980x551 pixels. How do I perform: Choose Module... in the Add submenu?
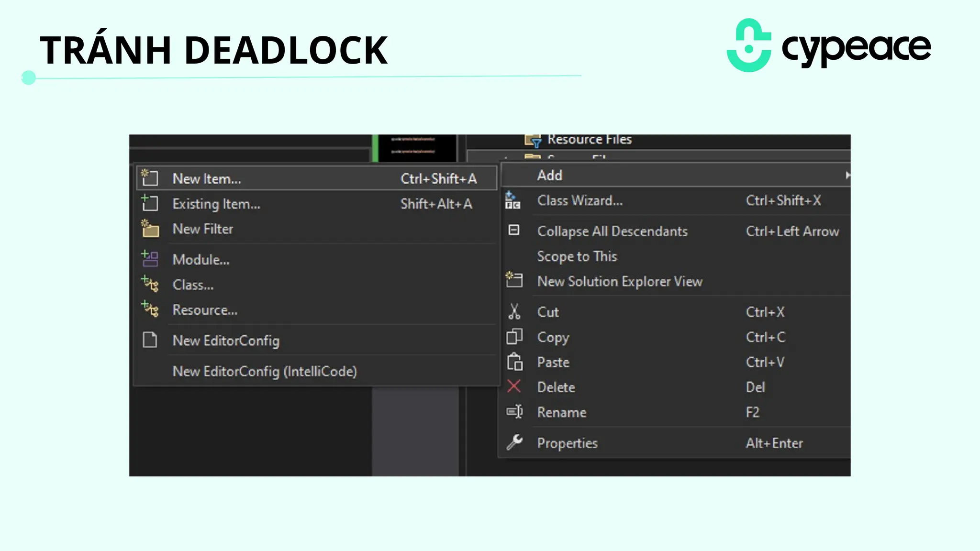click(317, 260)
